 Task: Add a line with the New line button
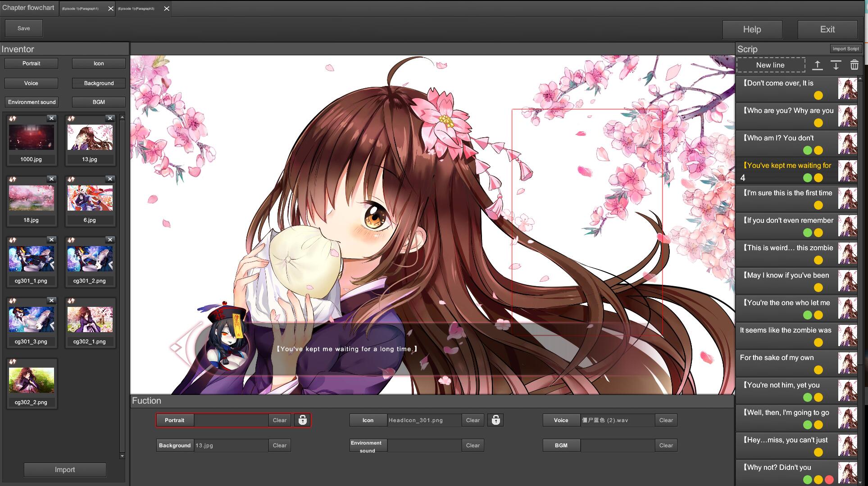point(770,65)
